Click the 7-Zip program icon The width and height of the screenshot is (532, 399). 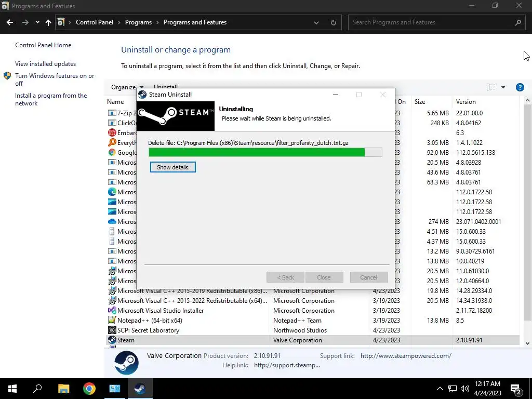point(112,113)
